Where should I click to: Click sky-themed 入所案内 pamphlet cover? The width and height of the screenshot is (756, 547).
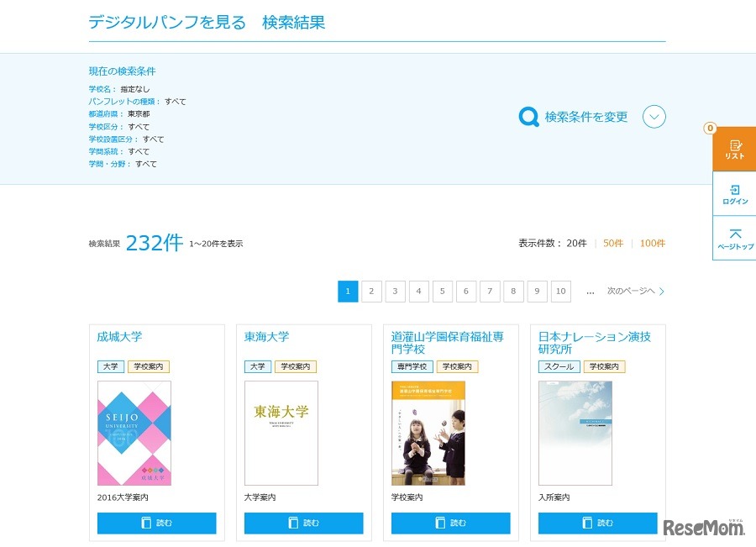[x=575, y=434]
